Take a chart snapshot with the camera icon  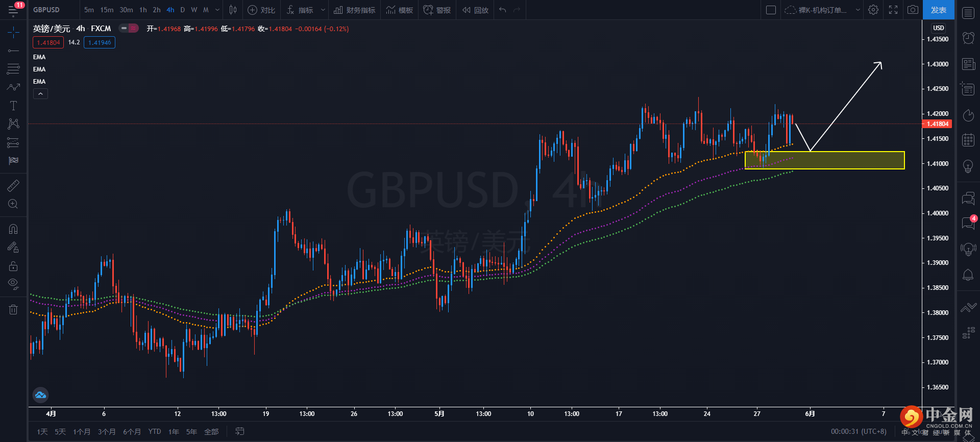point(913,10)
